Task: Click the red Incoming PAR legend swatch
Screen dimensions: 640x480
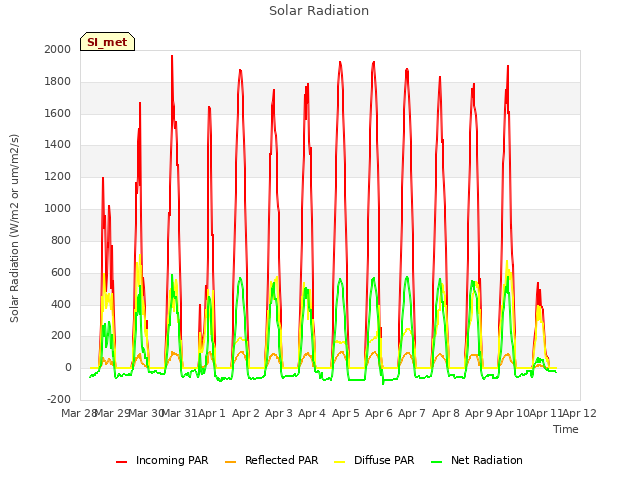Action: click(x=122, y=462)
